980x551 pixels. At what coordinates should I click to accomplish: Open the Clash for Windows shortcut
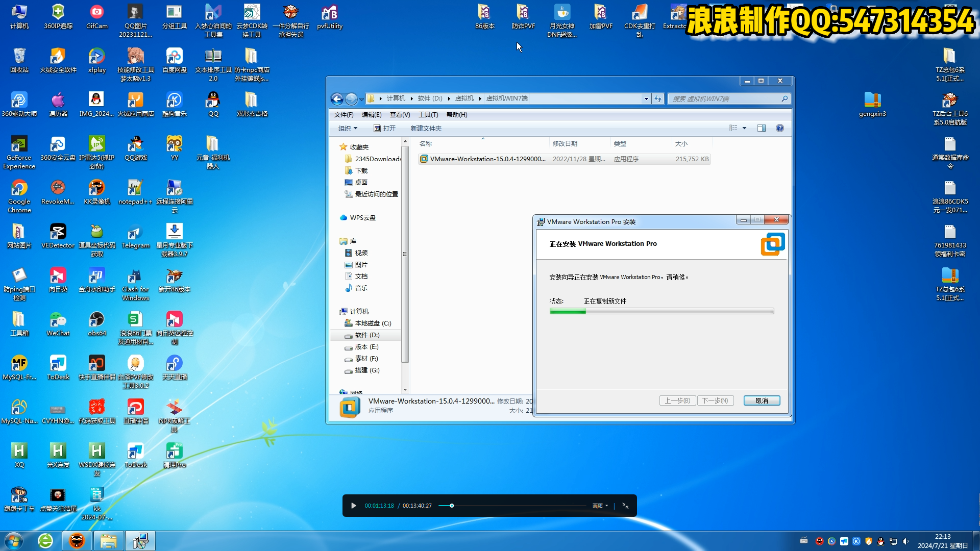[x=136, y=284]
